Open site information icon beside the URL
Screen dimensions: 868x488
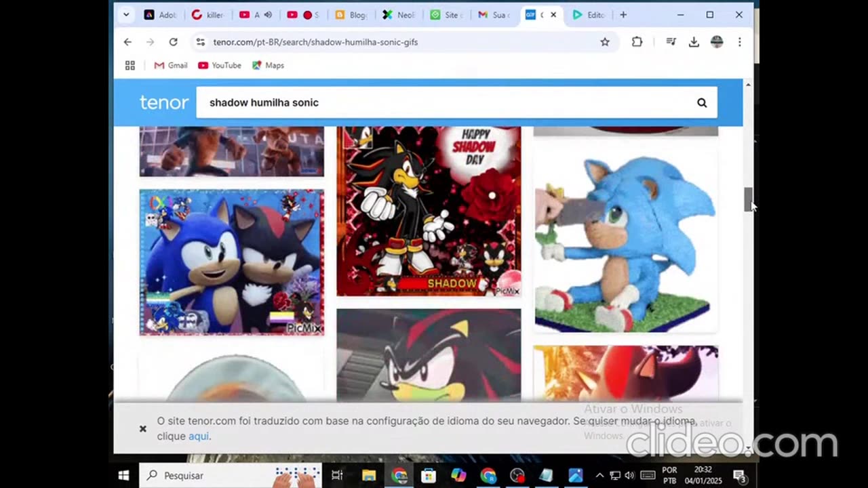coord(200,42)
